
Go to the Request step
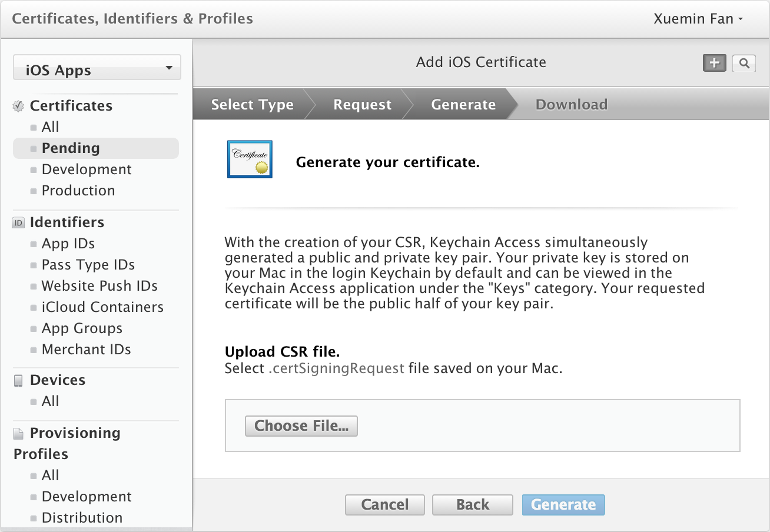pos(362,105)
